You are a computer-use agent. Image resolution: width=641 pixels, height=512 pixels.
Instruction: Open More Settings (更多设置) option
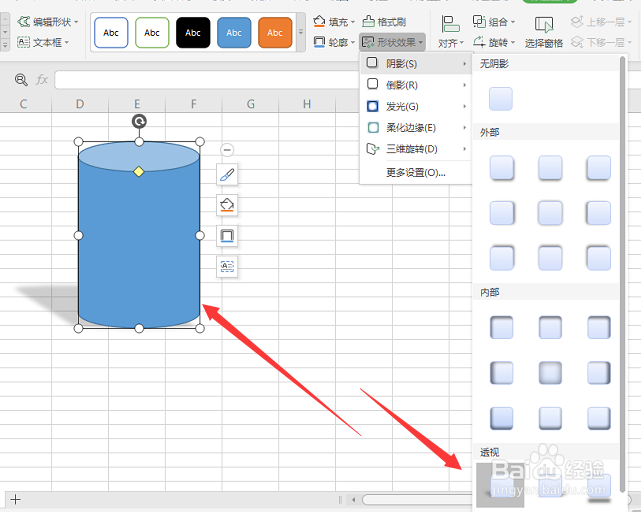[416, 173]
